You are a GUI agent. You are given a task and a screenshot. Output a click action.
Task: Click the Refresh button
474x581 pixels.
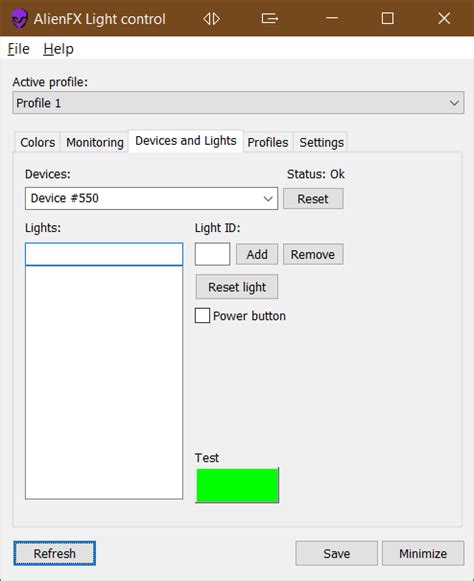54,553
